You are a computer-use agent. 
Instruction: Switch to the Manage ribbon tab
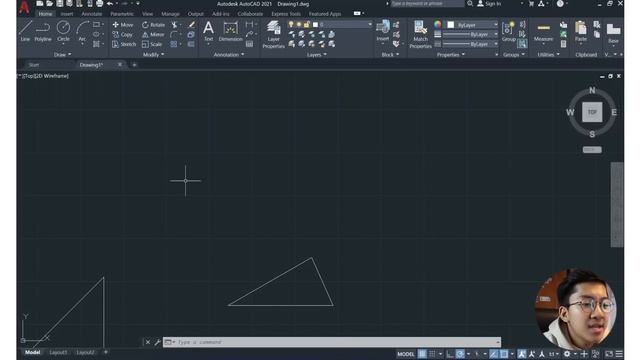170,14
